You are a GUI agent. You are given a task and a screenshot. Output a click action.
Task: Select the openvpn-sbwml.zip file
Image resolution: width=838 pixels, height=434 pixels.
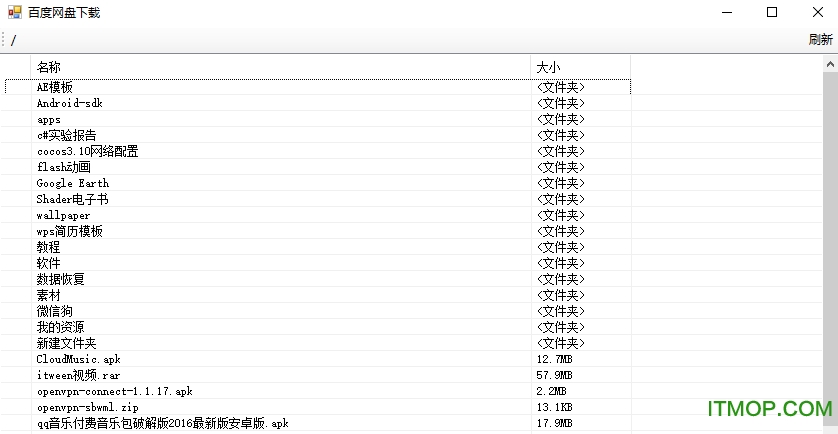88,407
